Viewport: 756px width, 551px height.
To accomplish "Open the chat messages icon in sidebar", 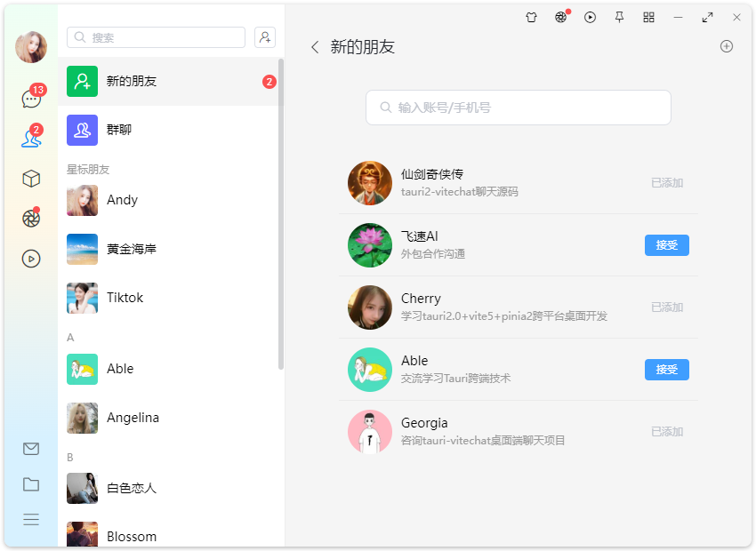I will (x=31, y=99).
